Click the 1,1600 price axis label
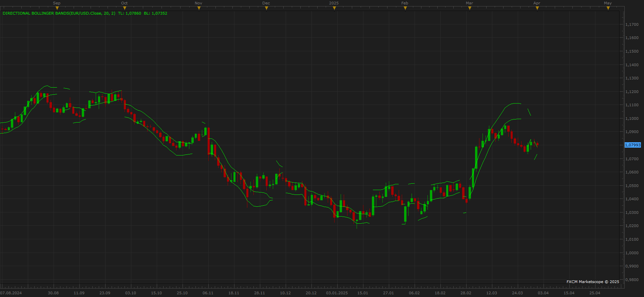The width and height of the screenshot is (644, 297). (x=632, y=38)
